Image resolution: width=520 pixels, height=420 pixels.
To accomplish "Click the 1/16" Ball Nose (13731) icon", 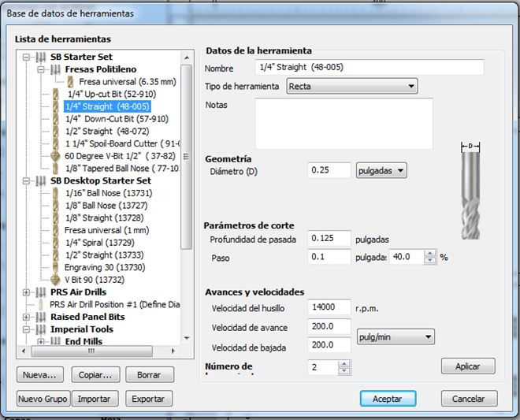I will (x=56, y=193).
